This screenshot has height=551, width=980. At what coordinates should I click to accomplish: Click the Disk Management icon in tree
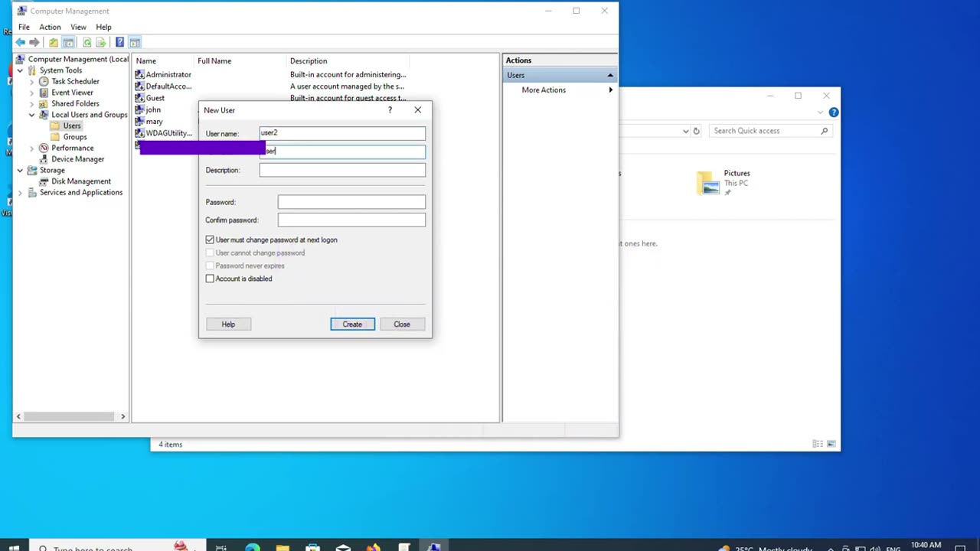44,181
